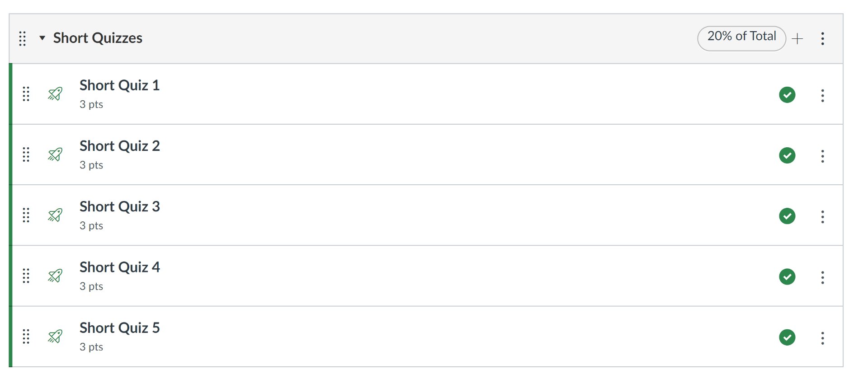Toggle the publish checkmark for Short Quiz 5
The image size is (868, 388).
pos(787,337)
